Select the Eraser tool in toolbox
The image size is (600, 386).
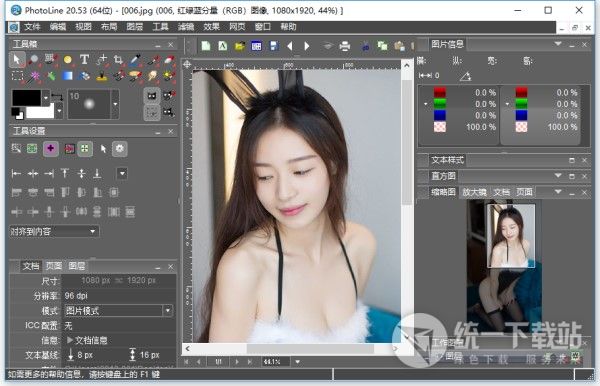point(169,59)
